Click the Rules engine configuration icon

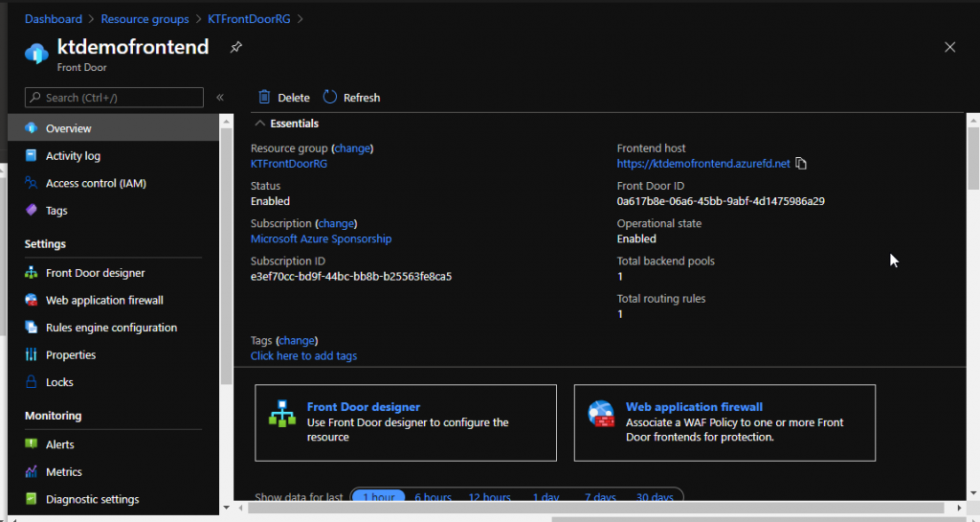click(32, 327)
